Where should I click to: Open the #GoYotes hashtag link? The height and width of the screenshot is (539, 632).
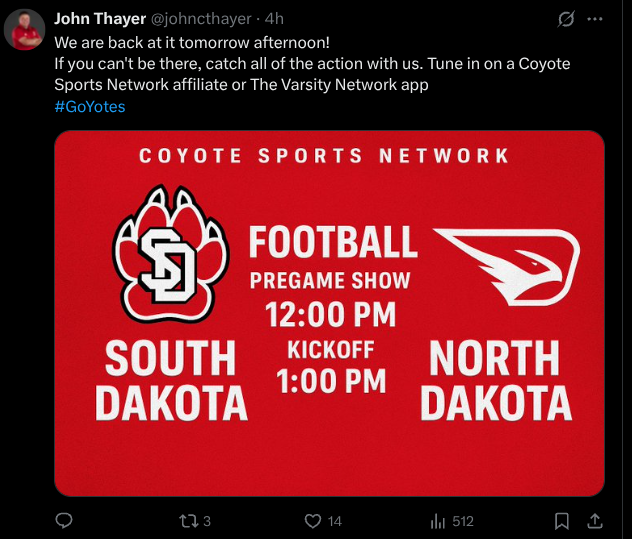tap(90, 106)
